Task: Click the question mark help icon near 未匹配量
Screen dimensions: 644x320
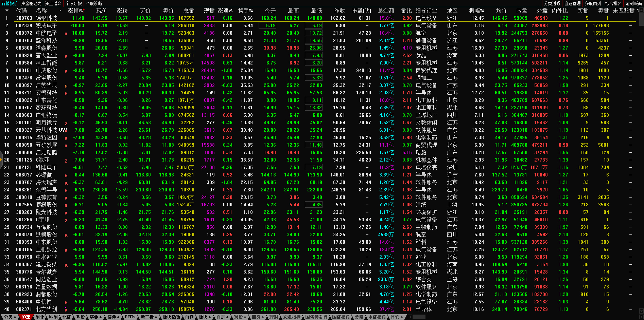Action: click(638, 11)
